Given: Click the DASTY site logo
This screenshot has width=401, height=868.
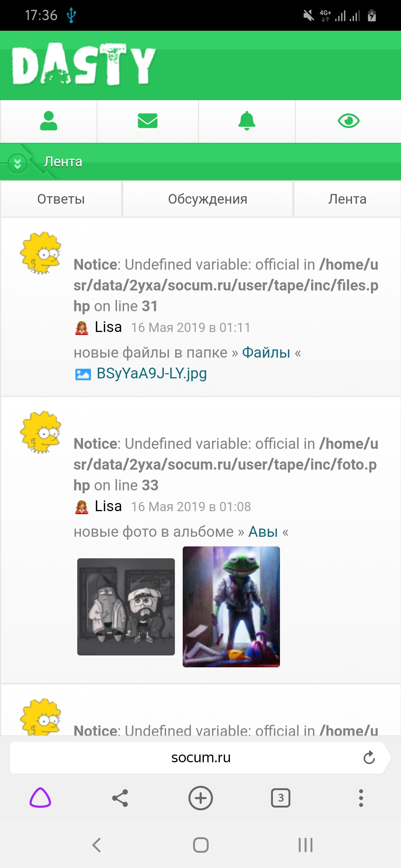Looking at the screenshot, I should click(x=84, y=65).
